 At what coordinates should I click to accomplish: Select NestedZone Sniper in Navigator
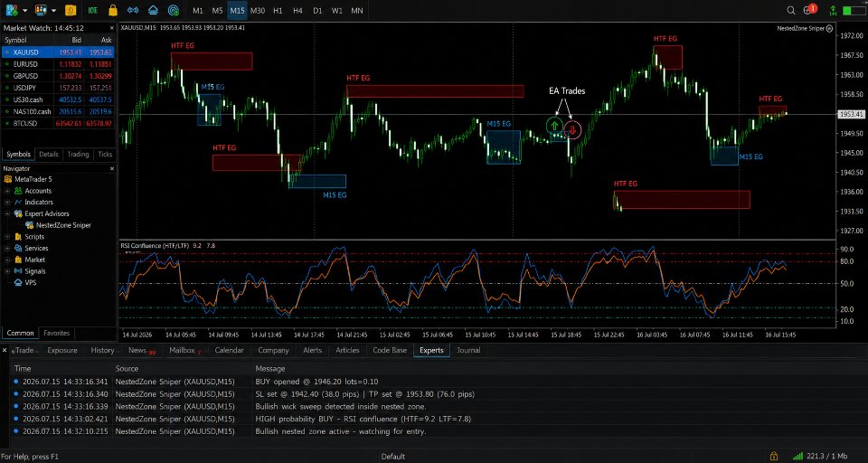(x=63, y=225)
